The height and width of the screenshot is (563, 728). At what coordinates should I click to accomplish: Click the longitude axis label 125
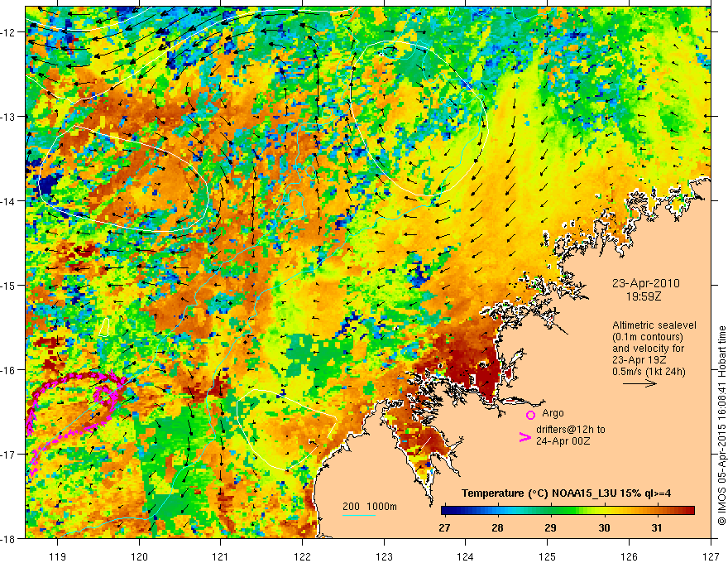[548, 556]
